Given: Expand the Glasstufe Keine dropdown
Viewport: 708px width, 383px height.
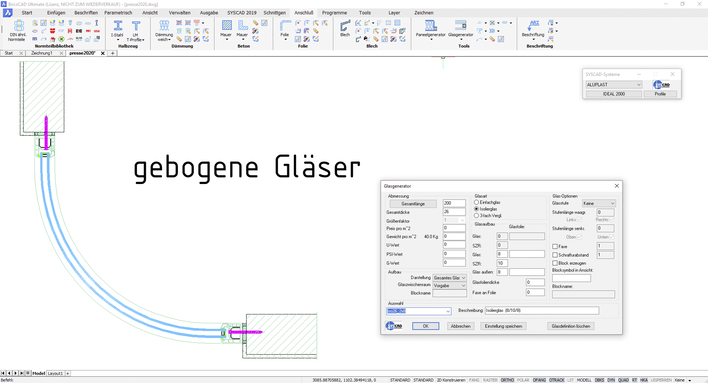Looking at the screenshot, I should tap(598, 203).
